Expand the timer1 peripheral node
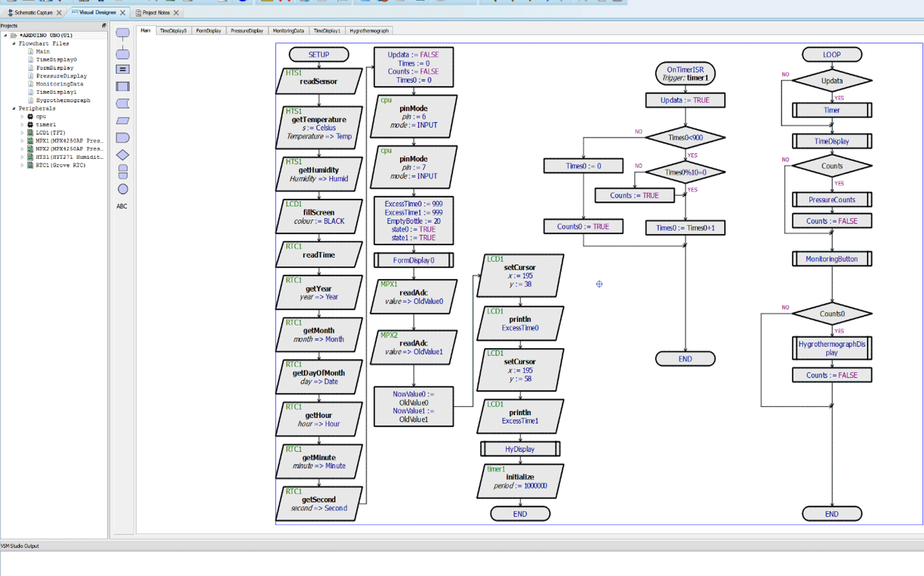This screenshot has height=576, width=924. [22, 125]
